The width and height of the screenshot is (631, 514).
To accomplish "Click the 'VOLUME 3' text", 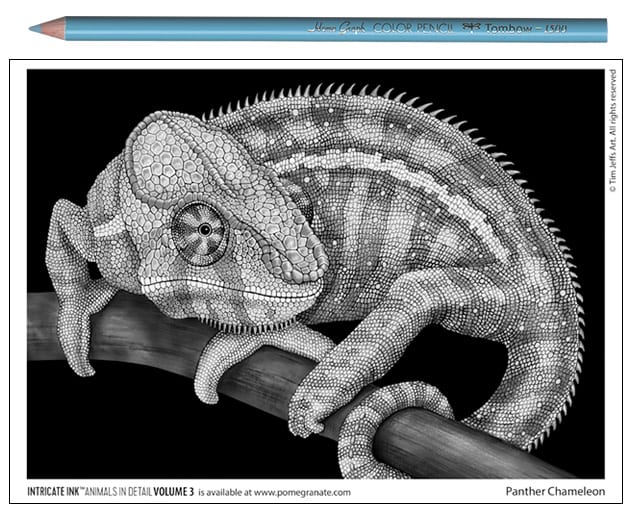I will click(x=174, y=492).
